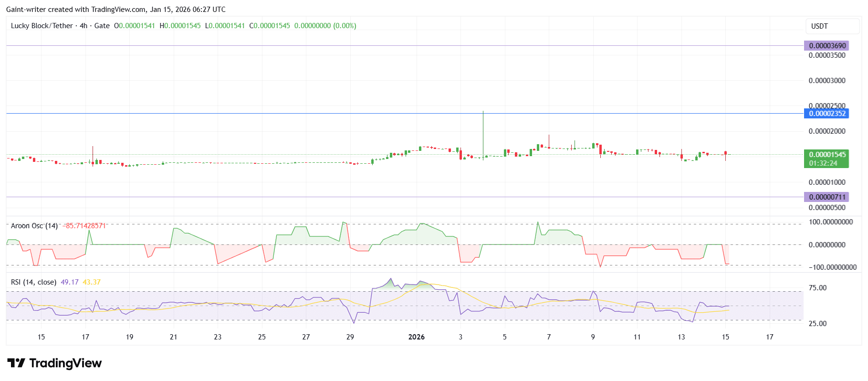Click the 2026 year label on time axis

pyautogui.click(x=417, y=337)
